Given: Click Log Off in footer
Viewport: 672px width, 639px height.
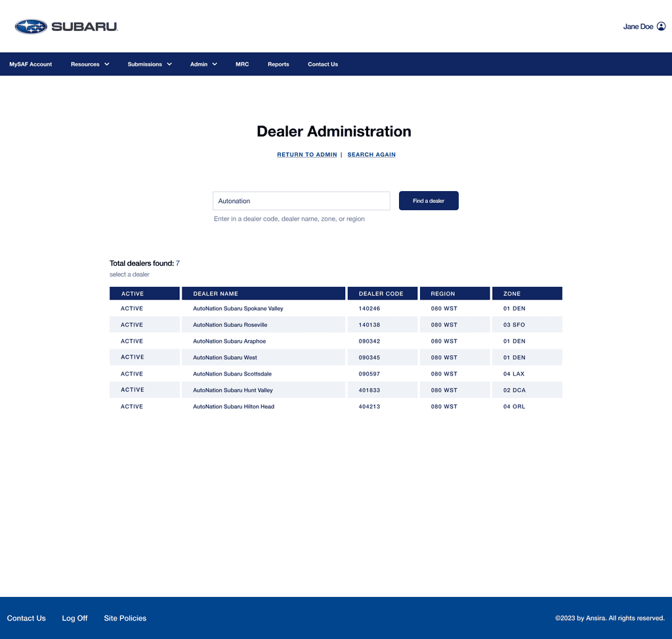Looking at the screenshot, I should [x=75, y=618].
